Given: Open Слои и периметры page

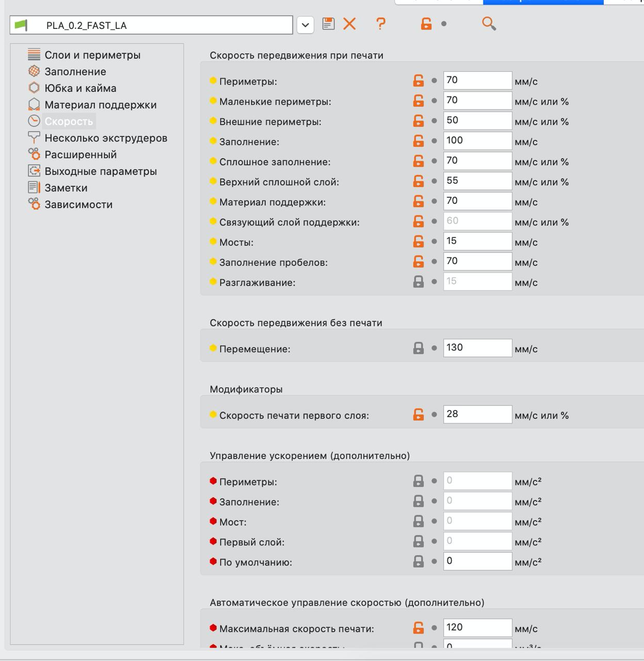Looking at the screenshot, I should point(92,55).
